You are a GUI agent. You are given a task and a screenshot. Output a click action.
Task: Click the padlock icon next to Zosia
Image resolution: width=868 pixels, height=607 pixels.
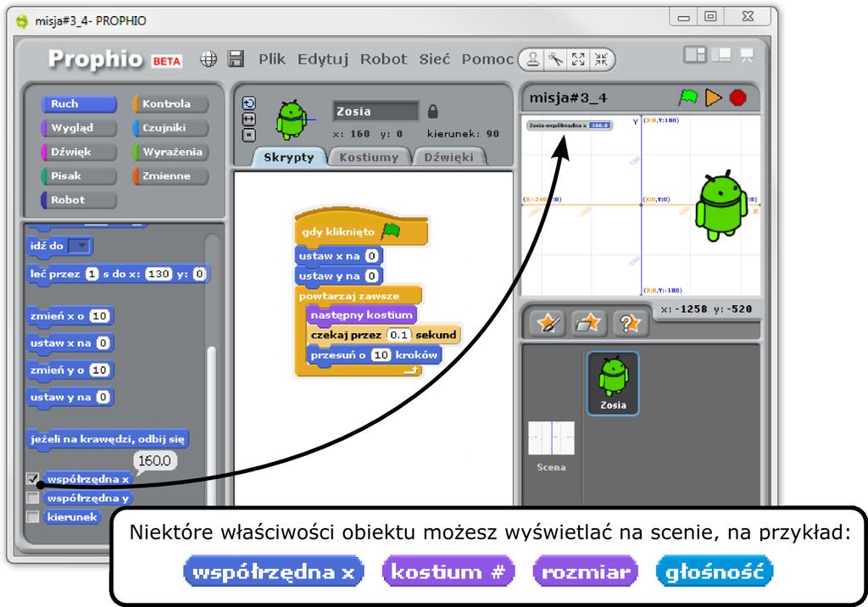[x=433, y=111]
